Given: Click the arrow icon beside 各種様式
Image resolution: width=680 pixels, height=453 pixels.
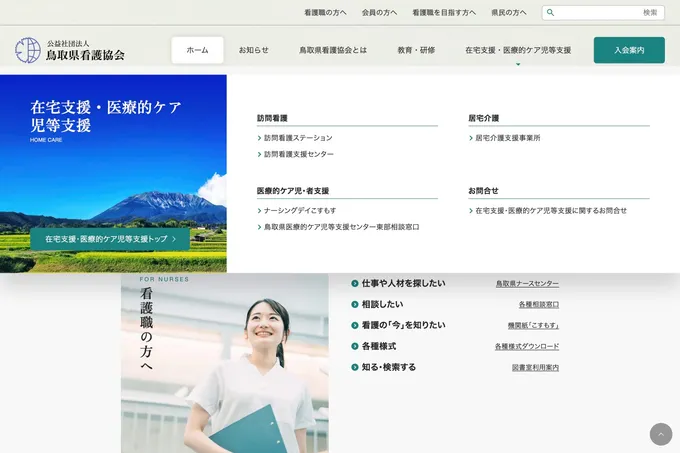Looking at the screenshot, I should (x=355, y=346).
